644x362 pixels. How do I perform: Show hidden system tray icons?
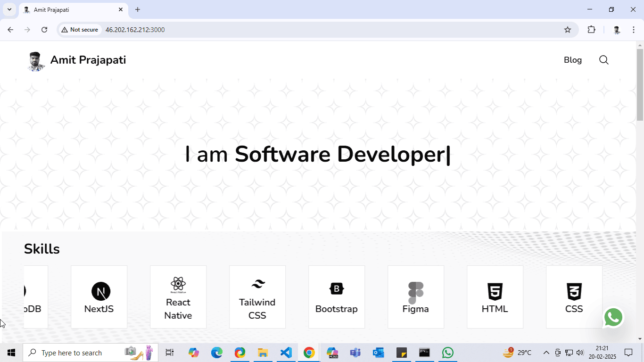(546, 353)
